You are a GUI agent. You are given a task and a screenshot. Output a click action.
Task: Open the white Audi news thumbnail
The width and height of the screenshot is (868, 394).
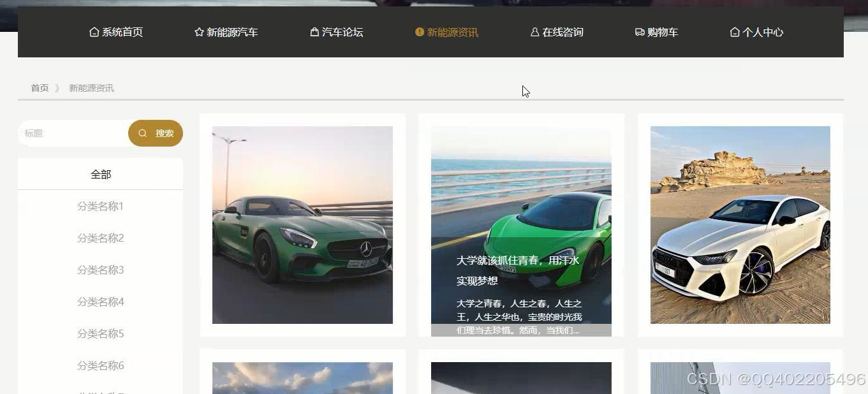click(740, 225)
